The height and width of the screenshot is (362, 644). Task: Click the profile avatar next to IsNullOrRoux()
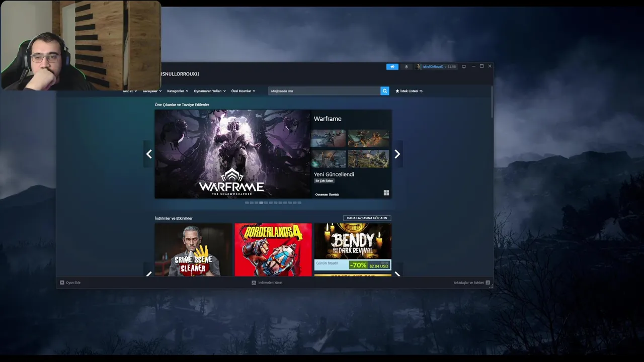coord(418,66)
